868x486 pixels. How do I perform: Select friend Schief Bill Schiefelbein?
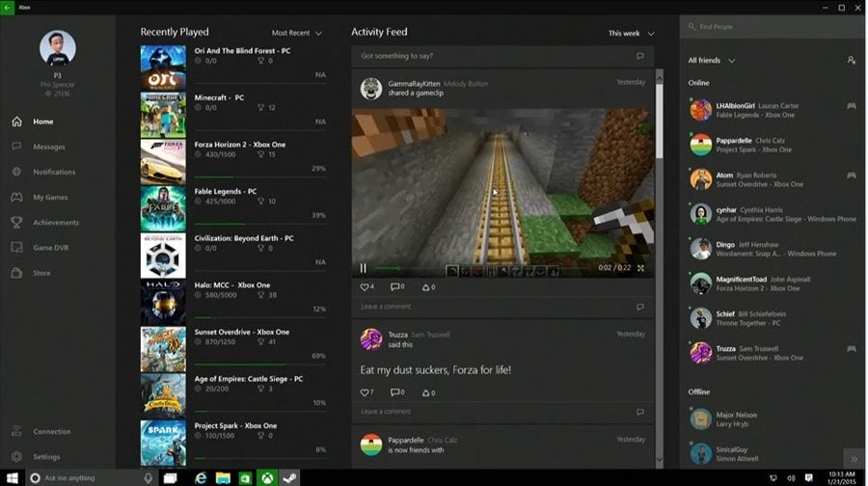coord(773,318)
